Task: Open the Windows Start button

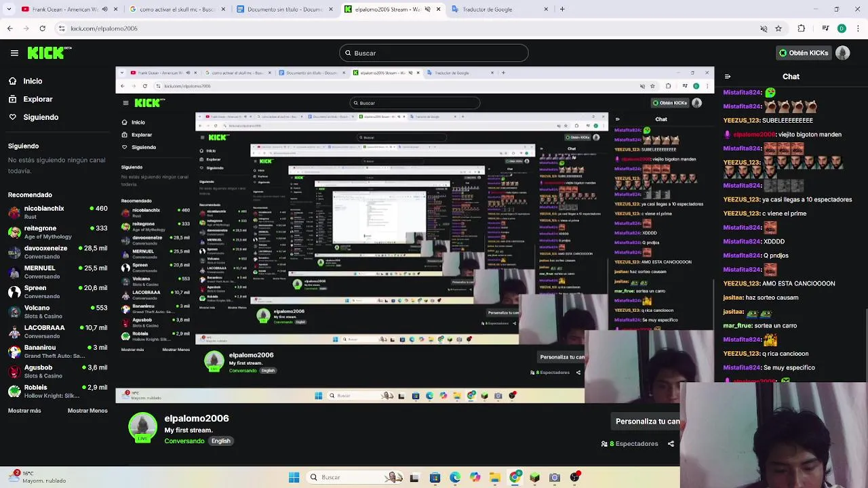Action: coord(294,477)
